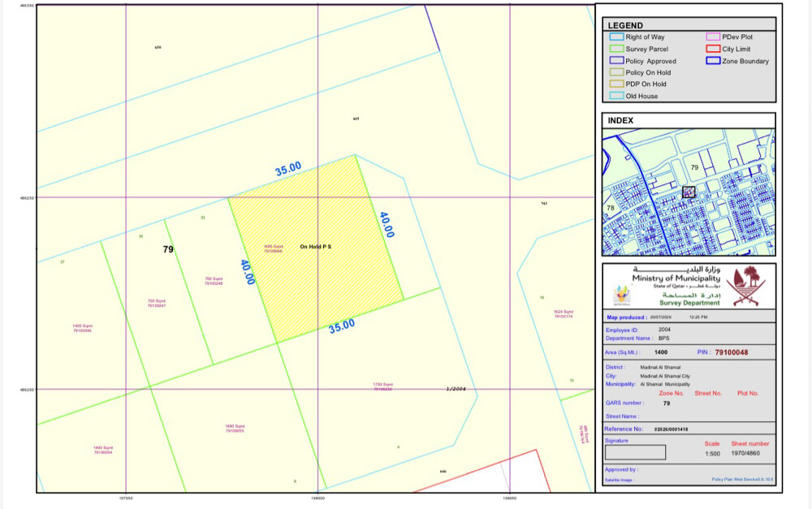Image resolution: width=812 pixels, height=509 pixels.
Task: Click the red 'Plot No.' header
Action: tap(748, 394)
